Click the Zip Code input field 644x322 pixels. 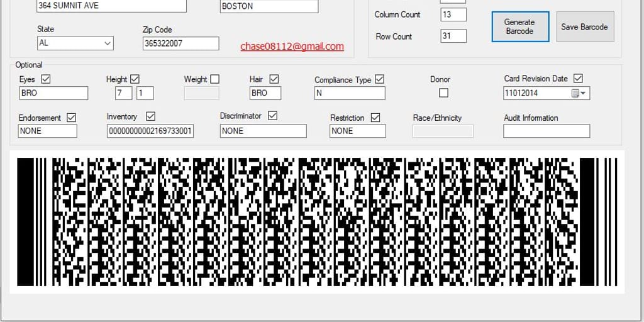pos(180,43)
